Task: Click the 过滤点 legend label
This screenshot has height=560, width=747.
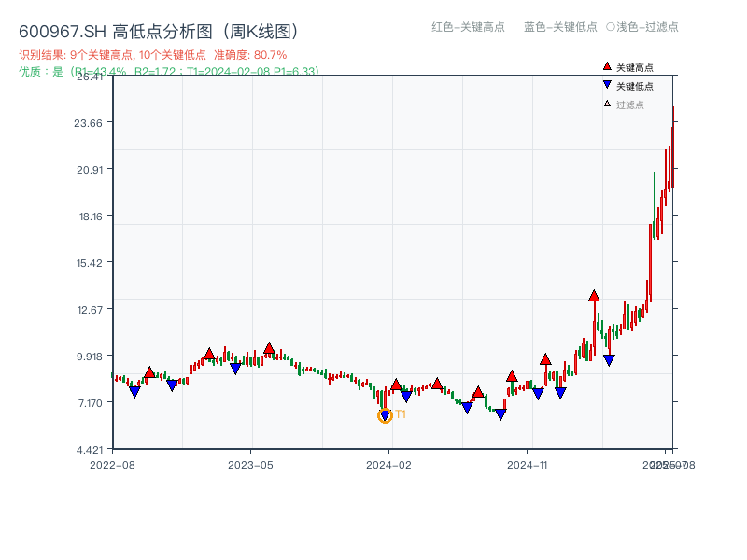Action: 629,105
